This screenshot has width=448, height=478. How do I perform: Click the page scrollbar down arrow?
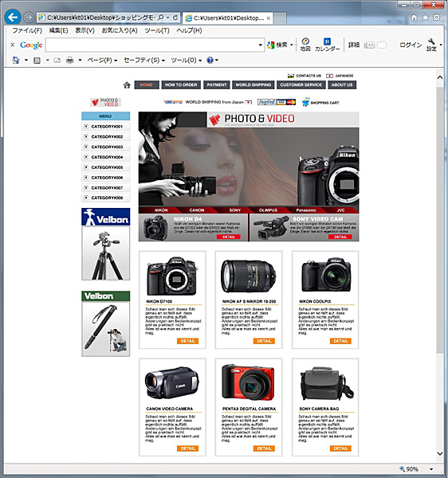pyautogui.click(x=440, y=453)
